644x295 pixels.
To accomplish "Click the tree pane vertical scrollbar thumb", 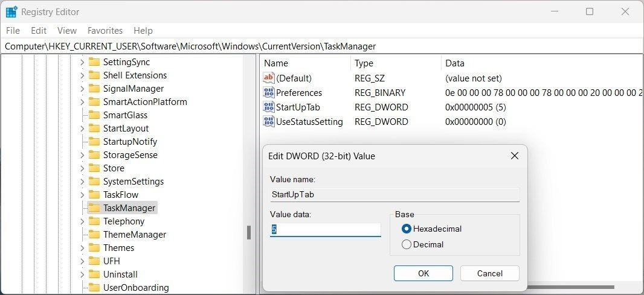I will click(x=248, y=233).
